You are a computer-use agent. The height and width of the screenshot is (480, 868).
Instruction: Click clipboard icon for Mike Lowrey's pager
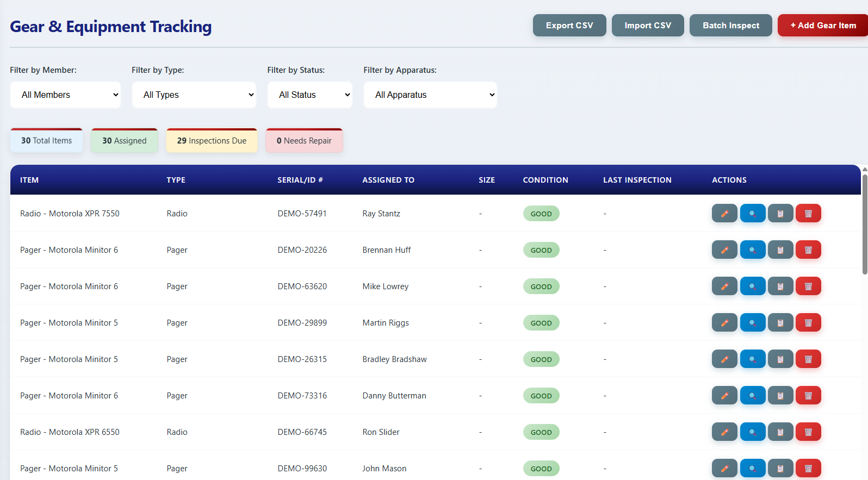[x=780, y=286]
